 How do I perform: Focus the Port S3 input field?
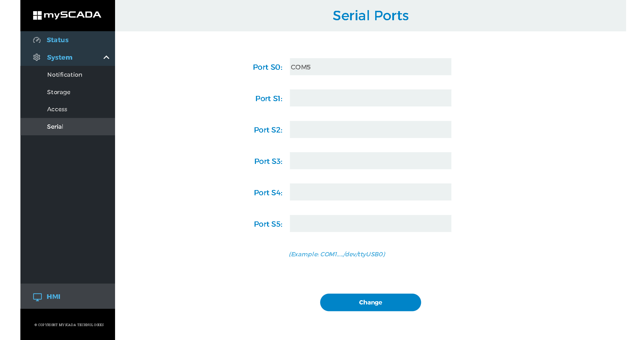pos(370,161)
